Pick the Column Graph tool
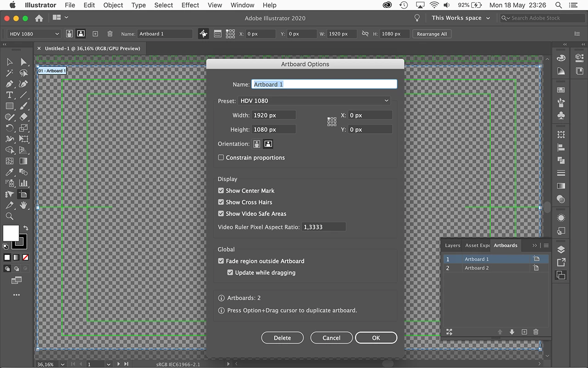 click(x=23, y=183)
